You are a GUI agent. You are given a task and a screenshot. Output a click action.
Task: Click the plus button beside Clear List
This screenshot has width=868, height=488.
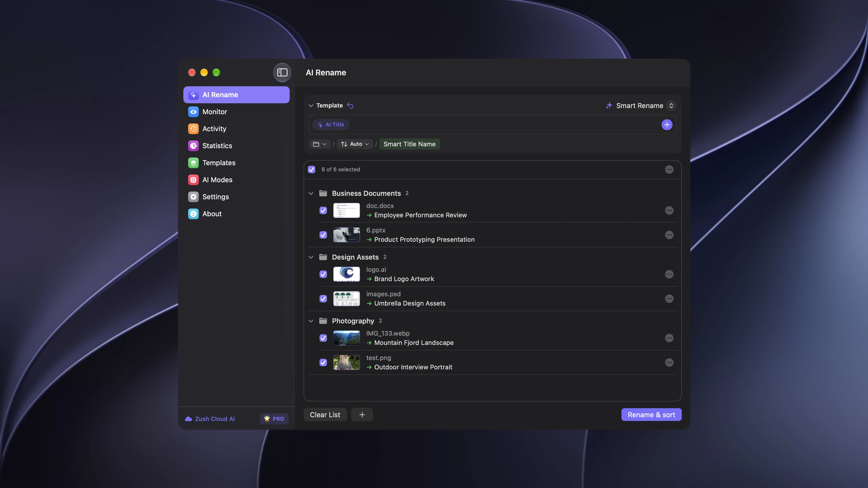[362, 415]
